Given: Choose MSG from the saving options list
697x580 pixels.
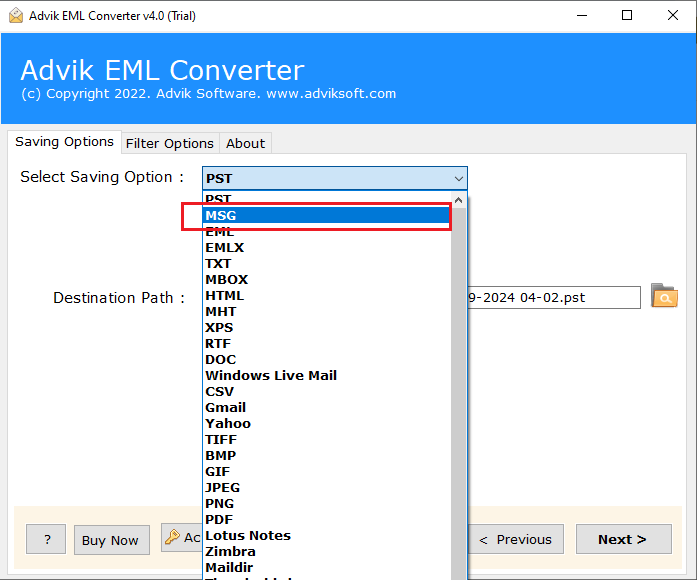Looking at the screenshot, I should (327, 216).
